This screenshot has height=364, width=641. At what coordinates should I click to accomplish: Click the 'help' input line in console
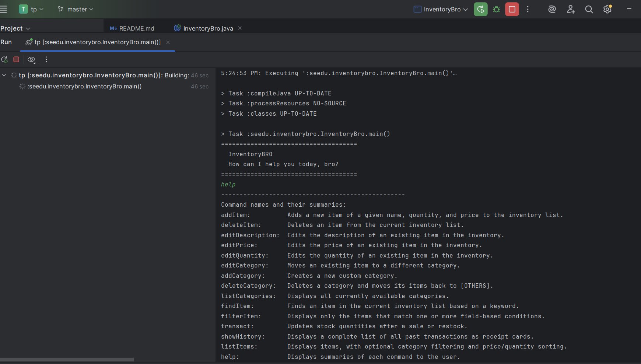228,184
